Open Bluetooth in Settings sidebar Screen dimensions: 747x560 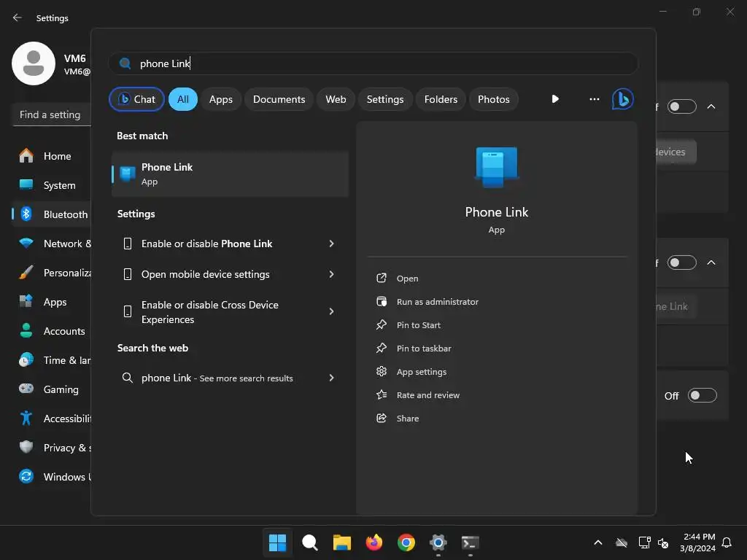52,214
